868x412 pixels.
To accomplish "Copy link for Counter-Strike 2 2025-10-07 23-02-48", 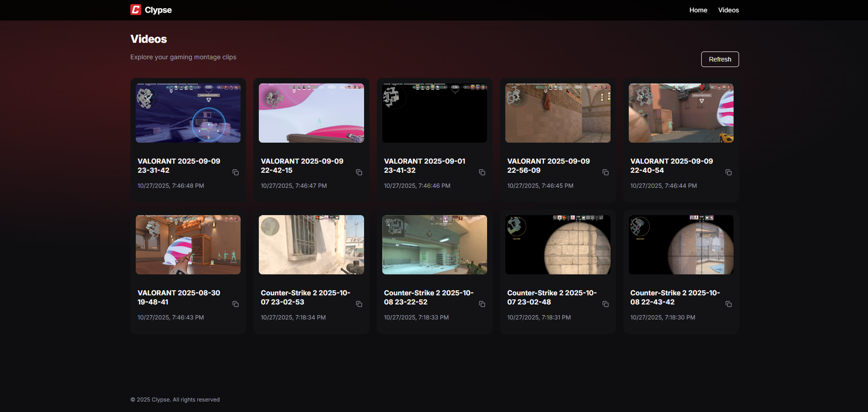I will [x=606, y=304].
